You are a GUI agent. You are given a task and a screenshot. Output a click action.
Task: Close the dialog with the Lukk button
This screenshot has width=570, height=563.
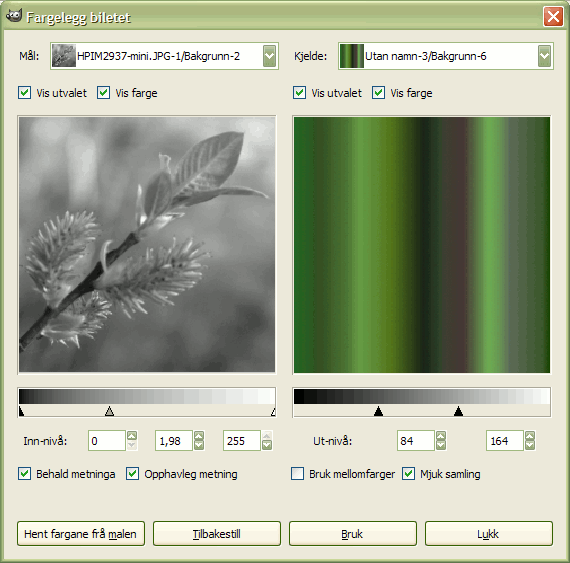click(489, 534)
